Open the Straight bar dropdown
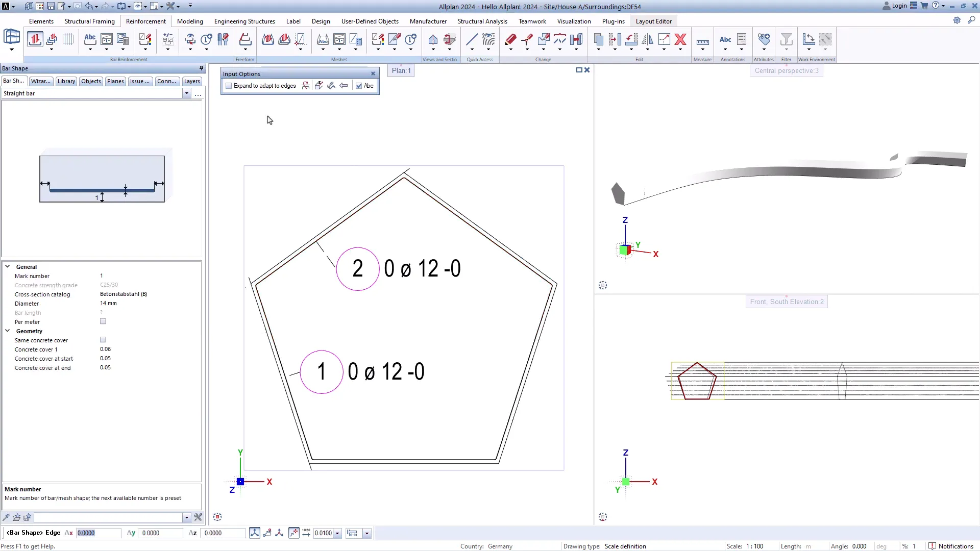Image resolution: width=980 pixels, height=551 pixels. point(187,93)
